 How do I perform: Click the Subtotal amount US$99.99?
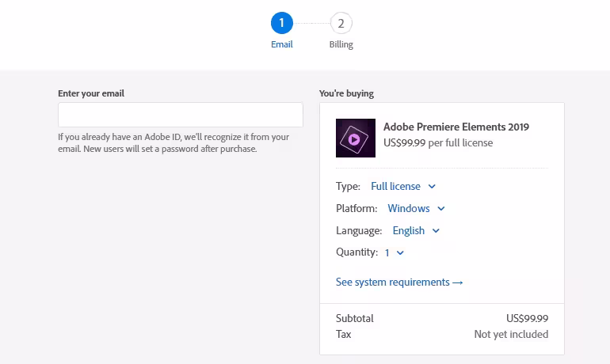[x=527, y=318]
